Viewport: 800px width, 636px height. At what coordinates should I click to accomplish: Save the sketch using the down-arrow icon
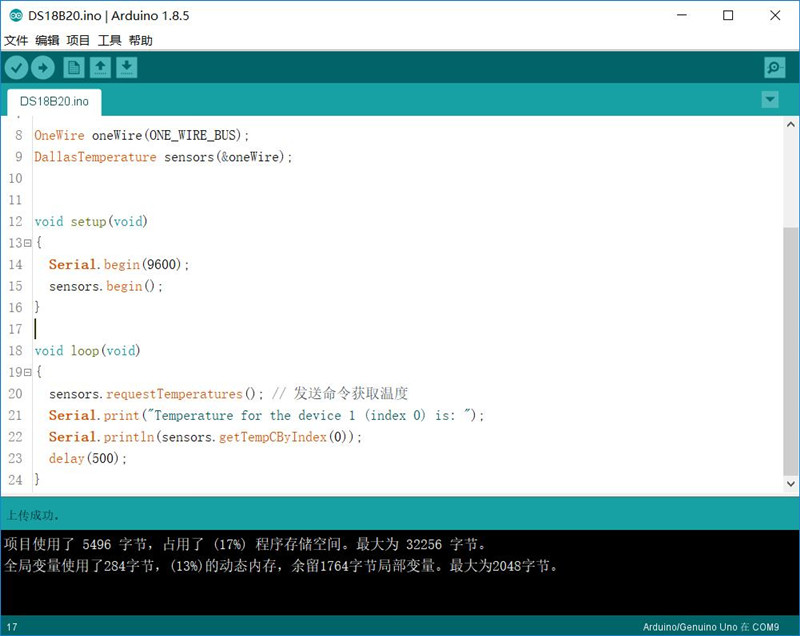[x=128, y=67]
